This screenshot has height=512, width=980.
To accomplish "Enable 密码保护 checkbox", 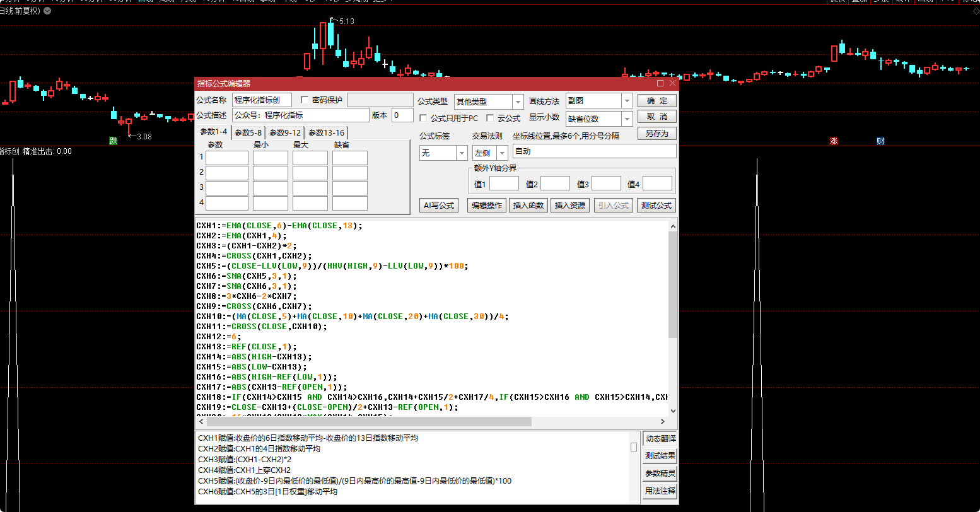I will pos(305,100).
